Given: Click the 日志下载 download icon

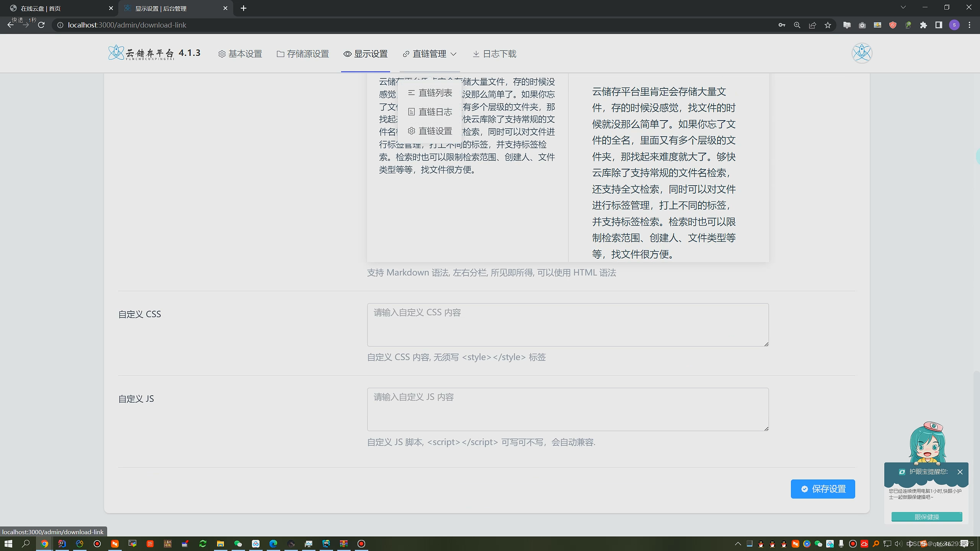Looking at the screenshot, I should (x=476, y=54).
